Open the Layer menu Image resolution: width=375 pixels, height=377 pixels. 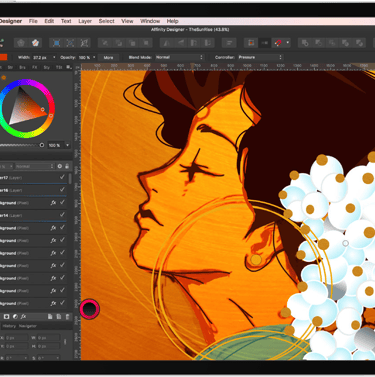(85, 21)
